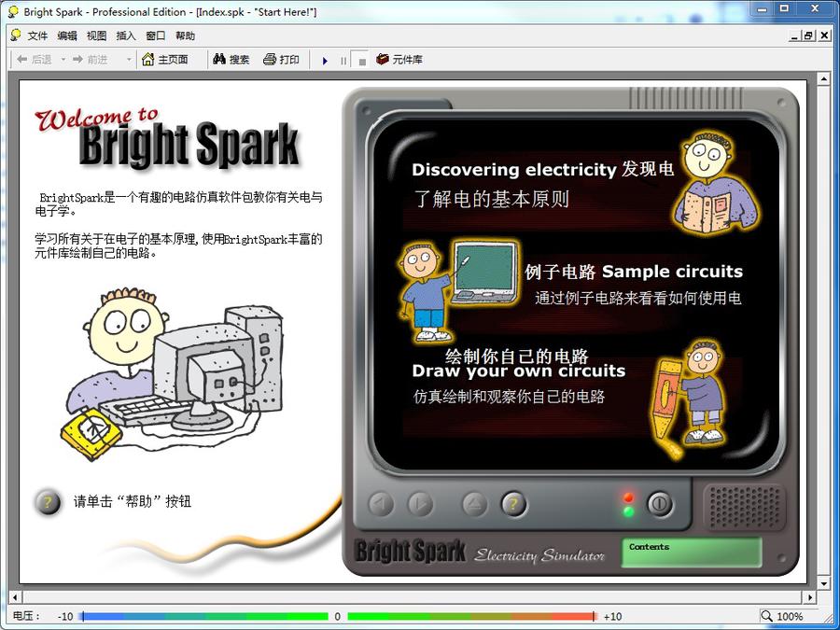The height and width of the screenshot is (630, 840).
Task: Click the left arrow button on console
Action: coord(381,504)
